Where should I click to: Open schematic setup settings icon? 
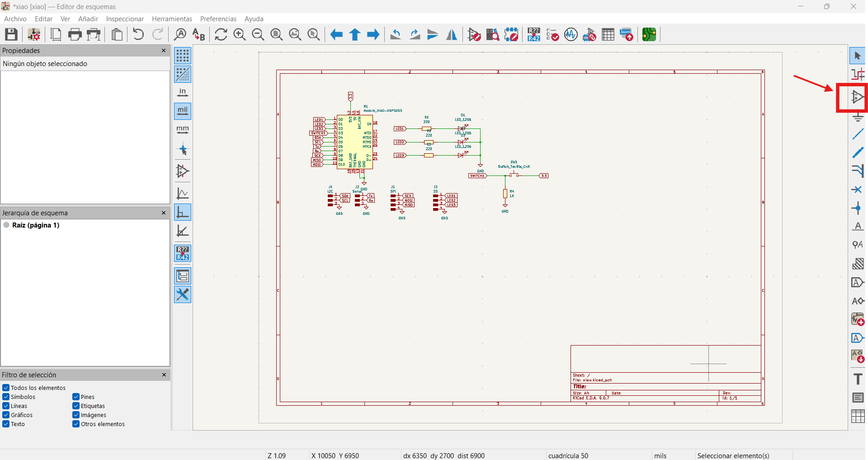pos(34,34)
